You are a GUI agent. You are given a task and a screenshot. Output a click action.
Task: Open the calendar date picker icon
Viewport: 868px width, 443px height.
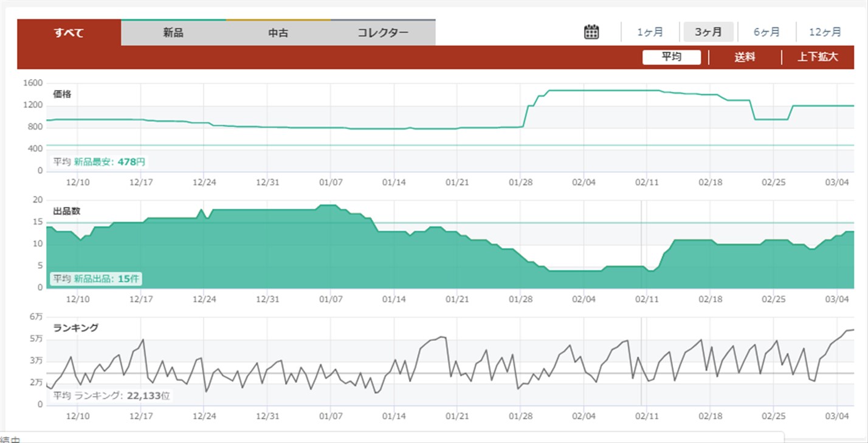[x=591, y=32]
